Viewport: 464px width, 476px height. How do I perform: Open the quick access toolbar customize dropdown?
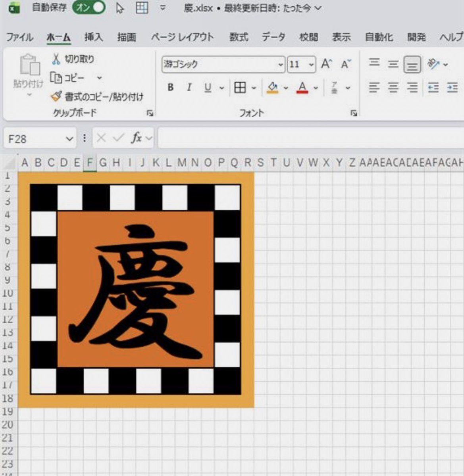(x=163, y=8)
